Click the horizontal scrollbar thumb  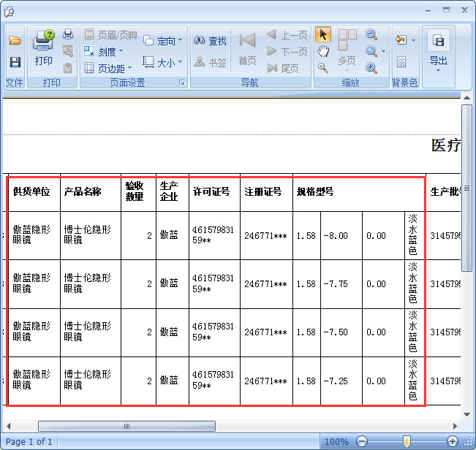tap(126, 426)
